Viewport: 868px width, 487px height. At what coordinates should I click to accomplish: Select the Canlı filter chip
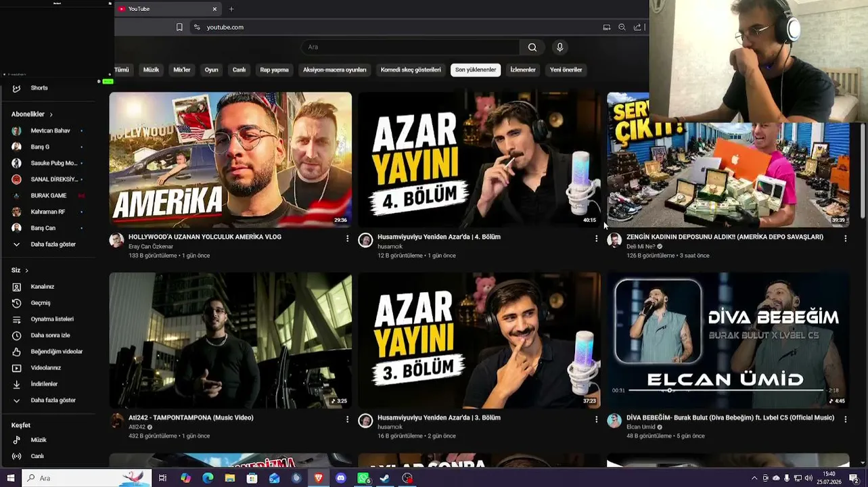click(x=239, y=70)
